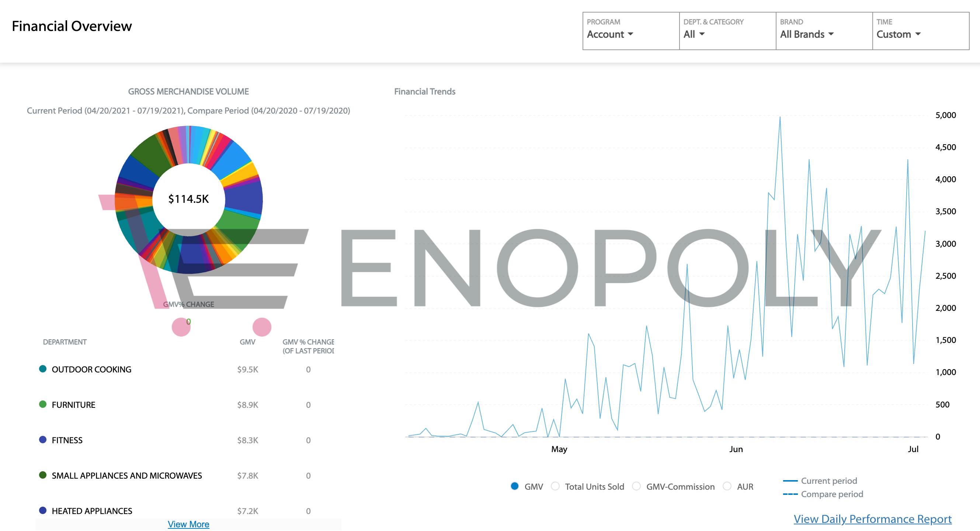This screenshot has width=980, height=531.
Task: Click the $8.9K GMV value
Action: click(248, 405)
